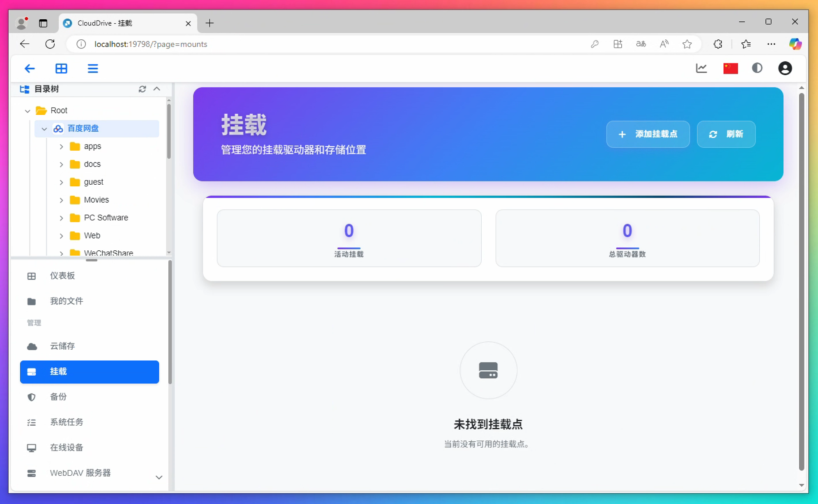The image size is (818, 504).
Task: Collapse the 目录树 panel
Action: (157, 89)
